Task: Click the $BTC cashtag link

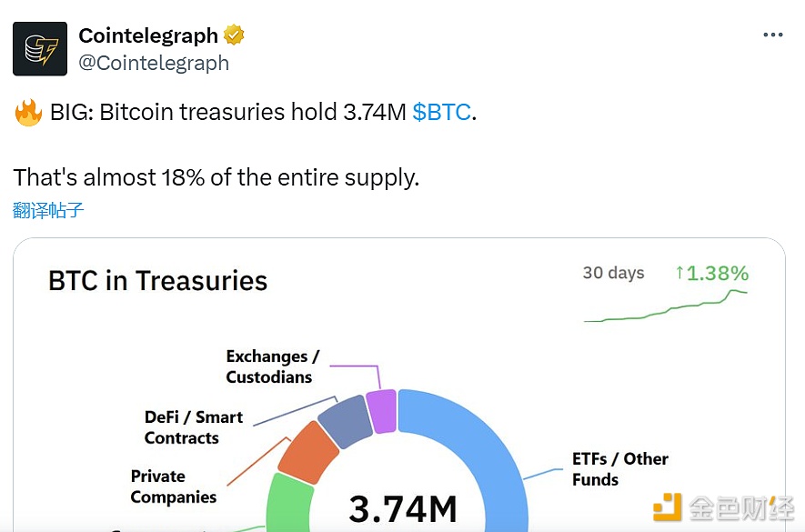Action: [x=441, y=112]
